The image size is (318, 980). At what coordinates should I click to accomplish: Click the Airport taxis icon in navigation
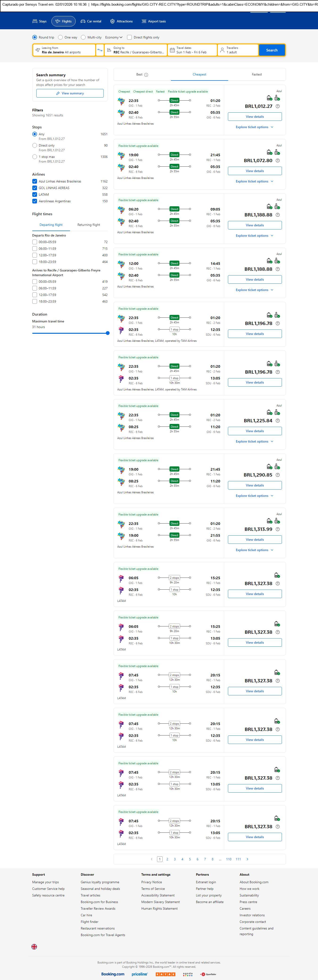point(144,21)
